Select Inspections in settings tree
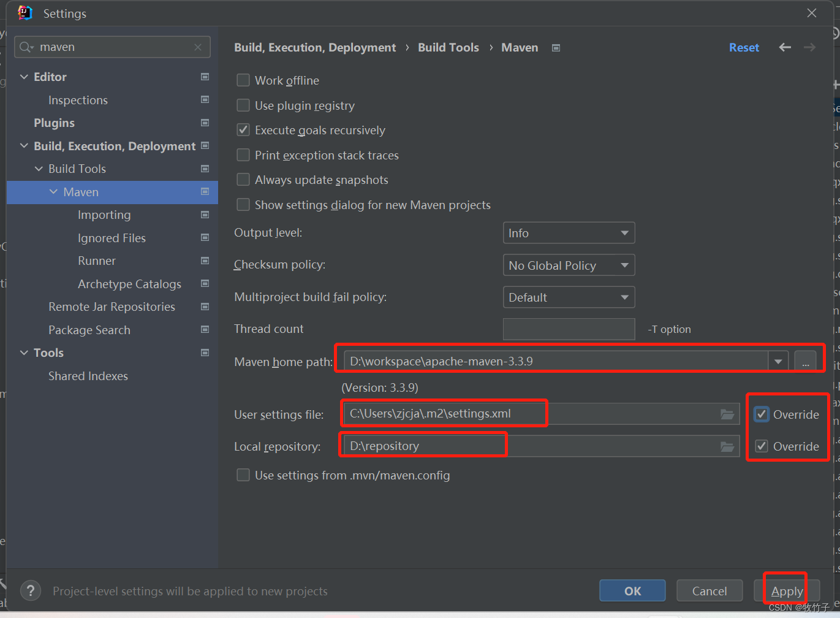This screenshot has width=840, height=618. [x=78, y=100]
